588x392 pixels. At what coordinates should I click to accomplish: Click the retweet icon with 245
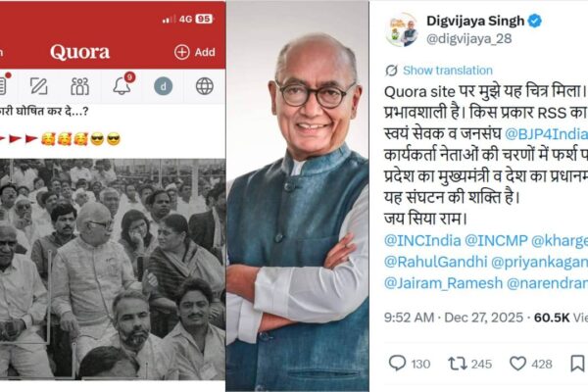click(x=458, y=364)
